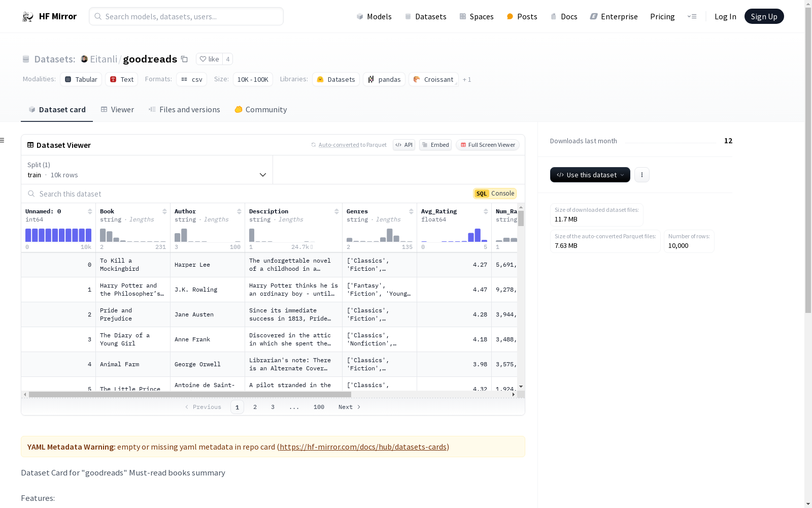Click Log In

725,17
